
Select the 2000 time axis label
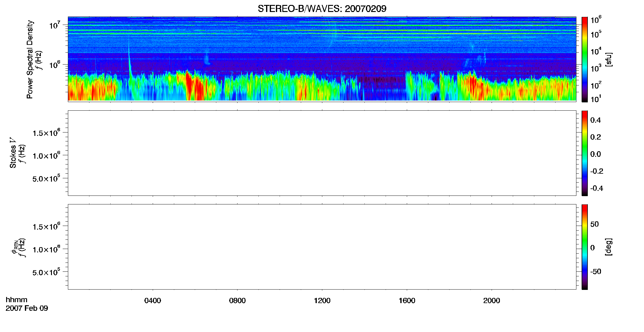pos(492,301)
